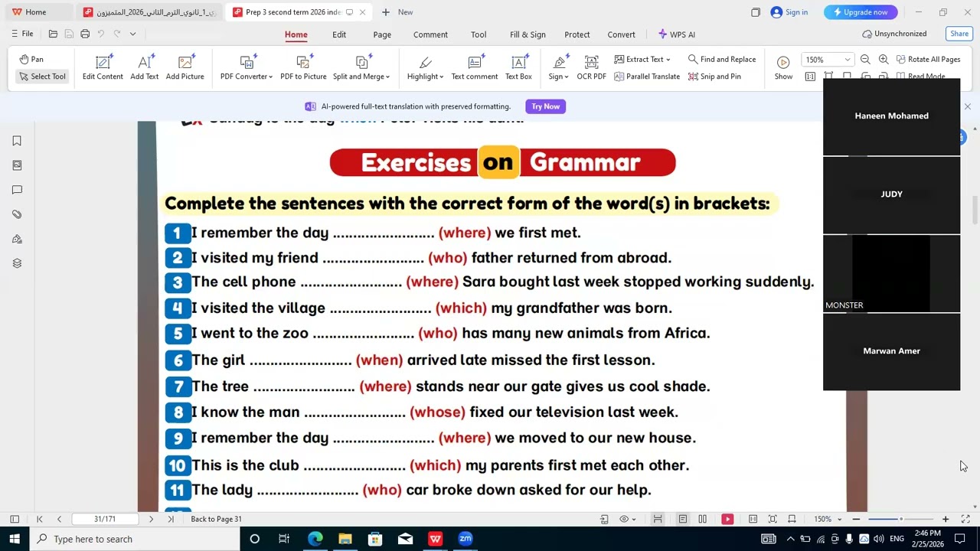Sign in to WPS account
The width and height of the screenshot is (980, 551).
(x=789, y=12)
